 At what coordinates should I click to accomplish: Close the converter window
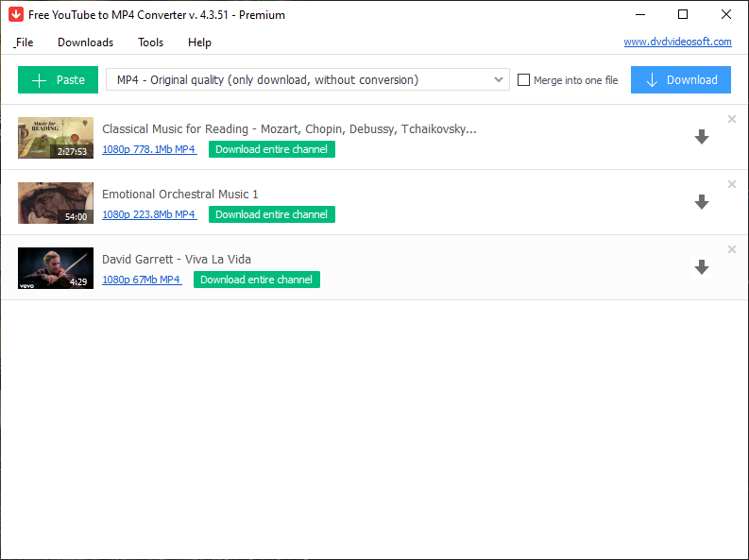point(726,14)
